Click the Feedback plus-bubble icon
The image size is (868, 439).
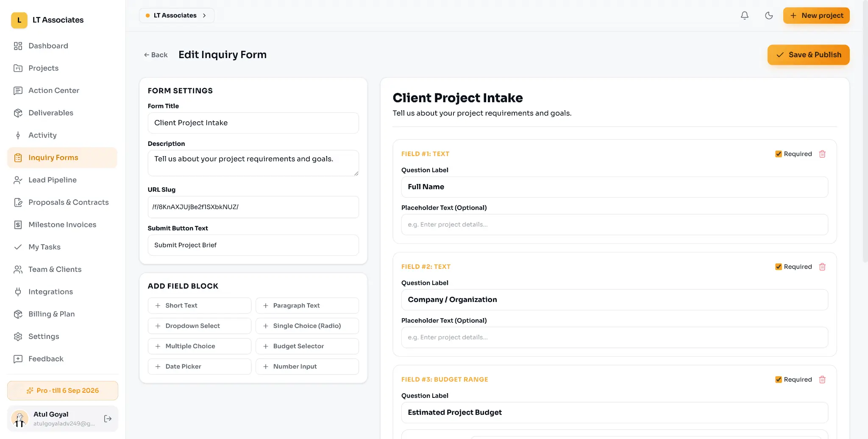[18, 359]
